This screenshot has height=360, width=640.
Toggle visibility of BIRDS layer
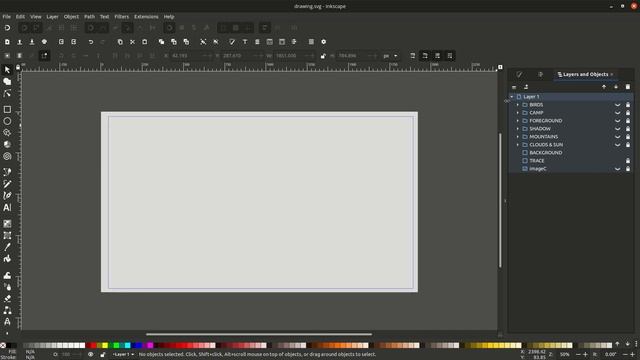click(x=618, y=105)
